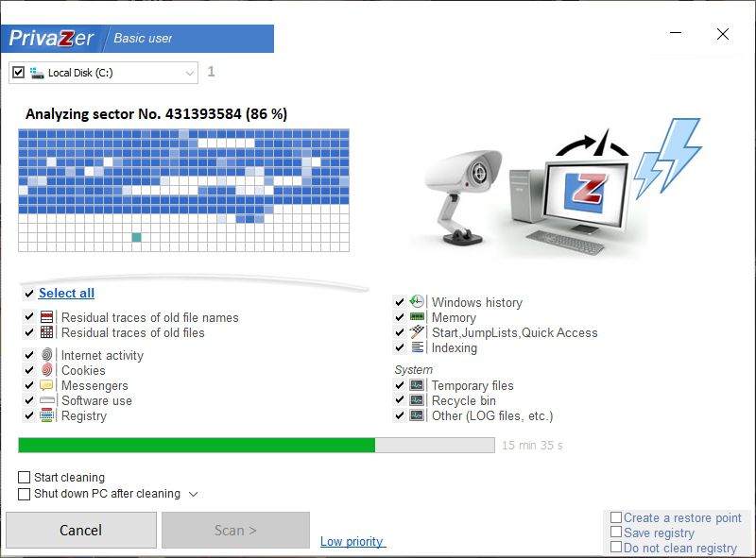Viewport: 756px width, 558px height.
Task: Uncheck the Memory checkbox
Action: [x=399, y=317]
